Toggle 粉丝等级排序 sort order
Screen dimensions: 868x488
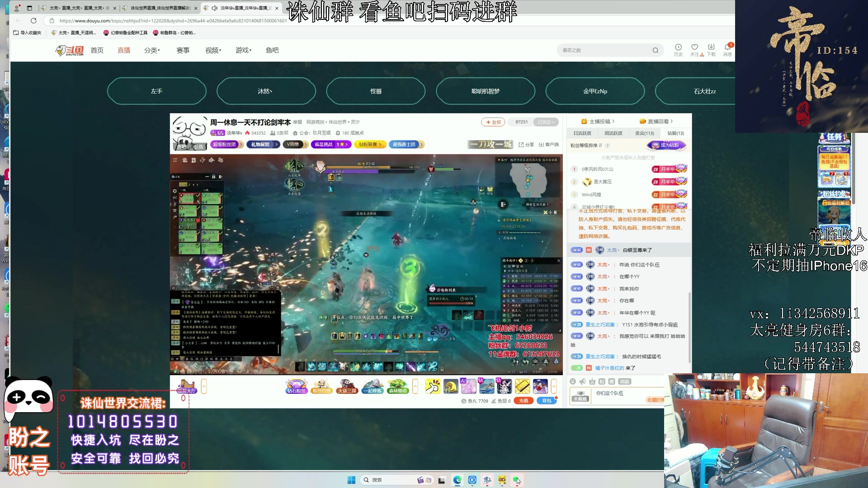coord(586,145)
